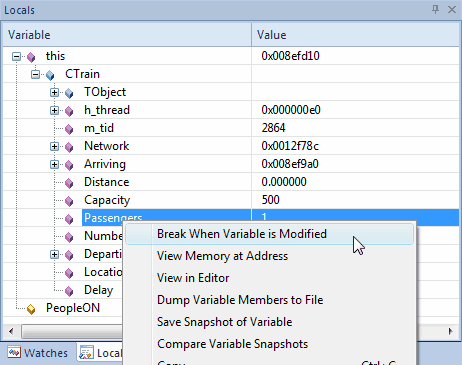
Task: Click the member icon beside Location row
Action: coord(69,273)
